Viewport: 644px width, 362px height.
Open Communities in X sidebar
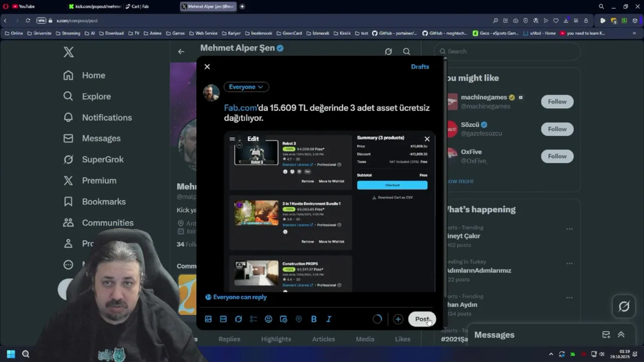click(99, 223)
